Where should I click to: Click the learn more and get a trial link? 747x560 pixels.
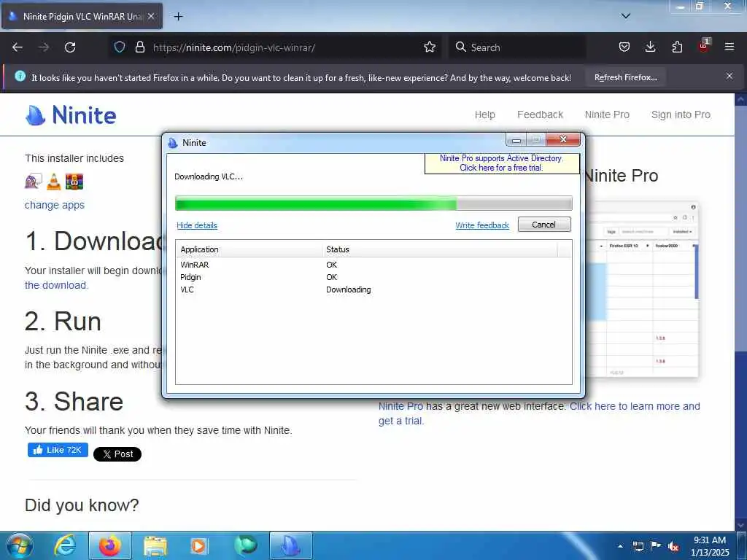[539, 413]
